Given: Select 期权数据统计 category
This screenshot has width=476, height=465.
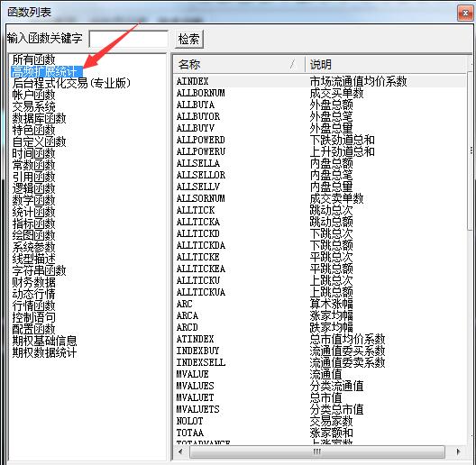Looking at the screenshot, I should point(45,352).
